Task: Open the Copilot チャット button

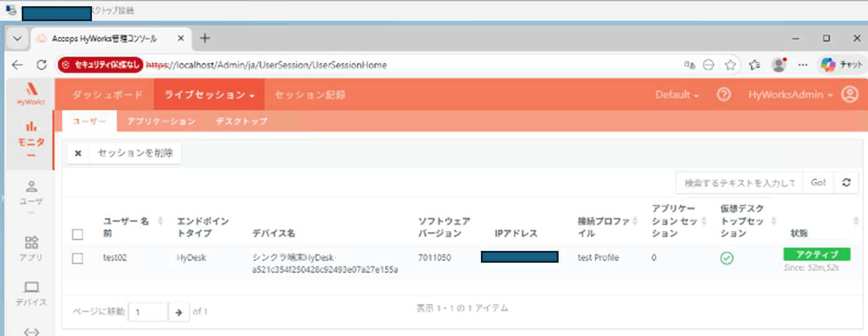Action: 841,65
